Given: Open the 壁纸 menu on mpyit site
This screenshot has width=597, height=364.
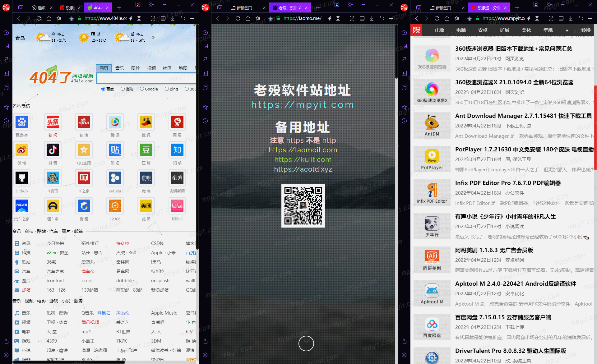Looking at the screenshot, I should pos(548,30).
